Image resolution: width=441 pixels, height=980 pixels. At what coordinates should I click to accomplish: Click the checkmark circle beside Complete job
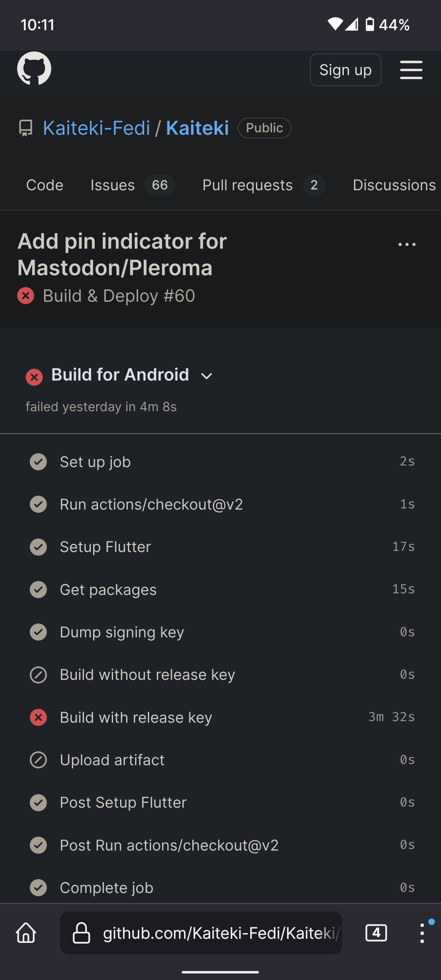click(x=38, y=887)
